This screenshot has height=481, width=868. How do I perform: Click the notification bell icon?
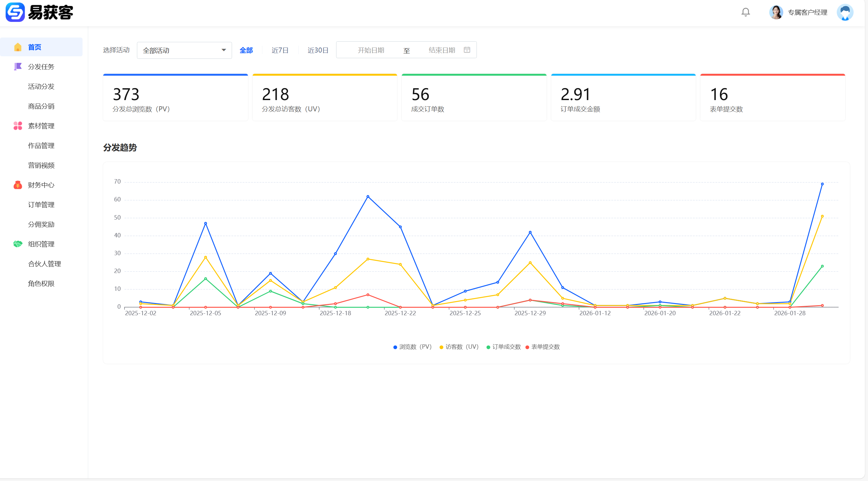tap(745, 13)
